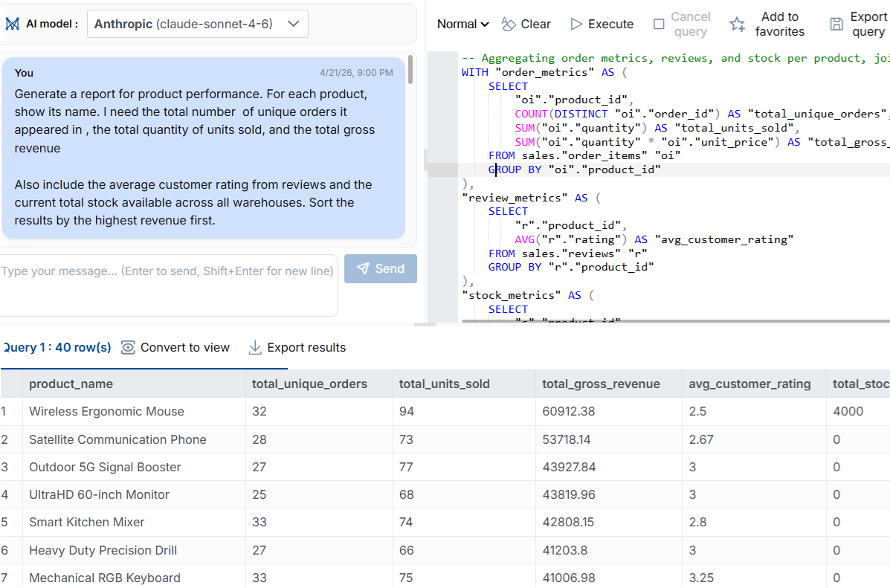The image size is (890, 588).
Task: Click the "review_metrics" AS line in editor
Action: point(532,198)
